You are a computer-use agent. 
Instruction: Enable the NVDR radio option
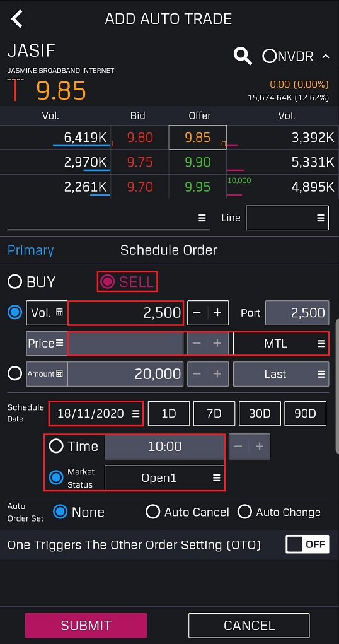tap(269, 56)
